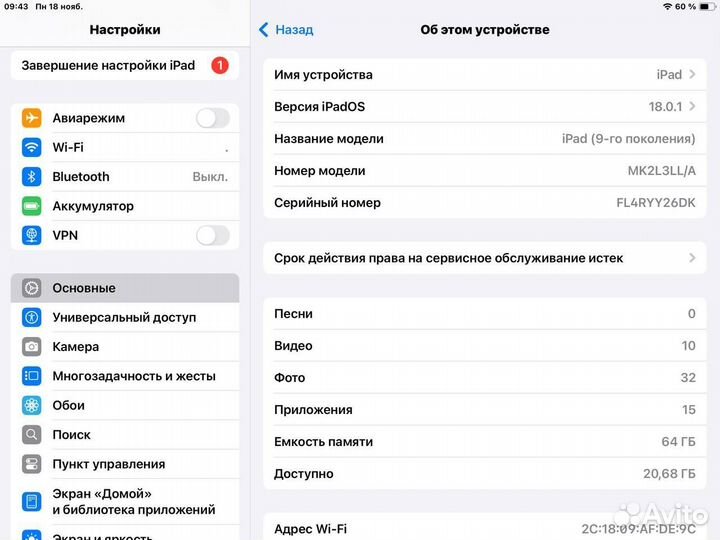
Task: Tap the Видео row value 10
Action: 688,346
